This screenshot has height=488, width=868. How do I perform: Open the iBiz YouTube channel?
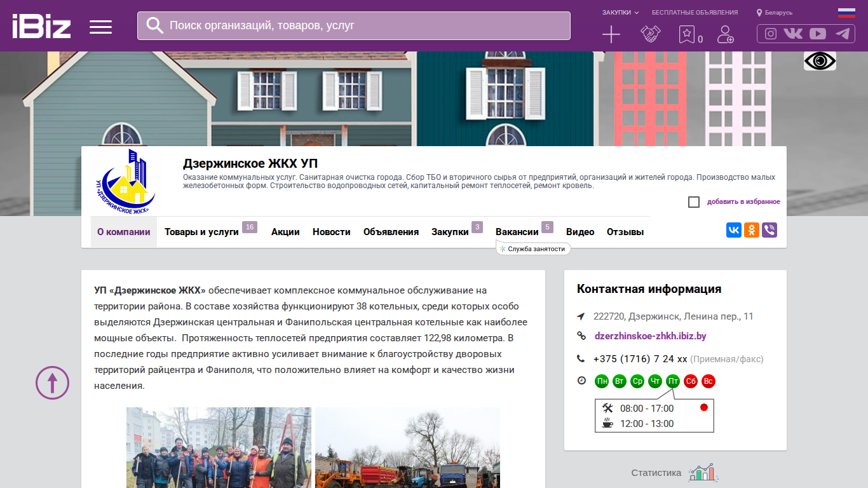point(818,34)
